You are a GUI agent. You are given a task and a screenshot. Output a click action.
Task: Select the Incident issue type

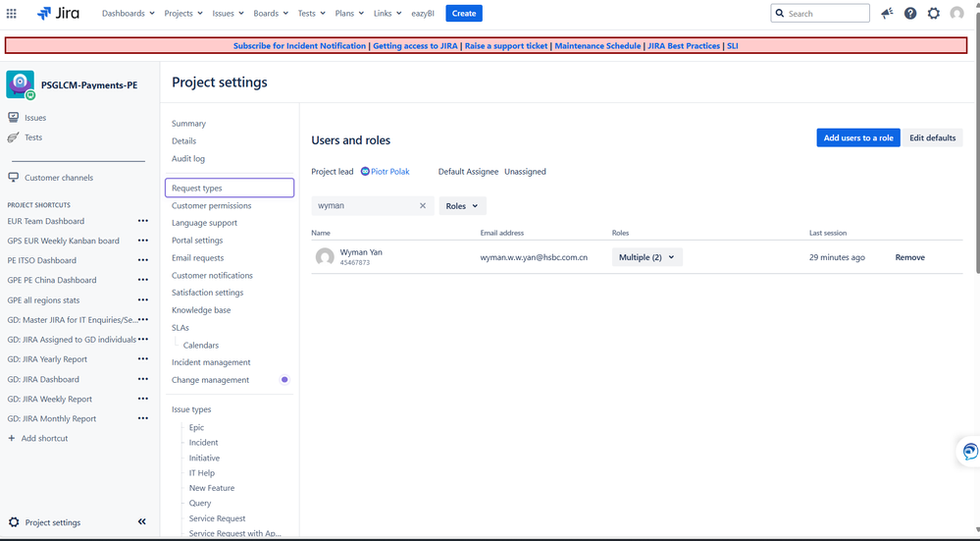[x=204, y=442]
